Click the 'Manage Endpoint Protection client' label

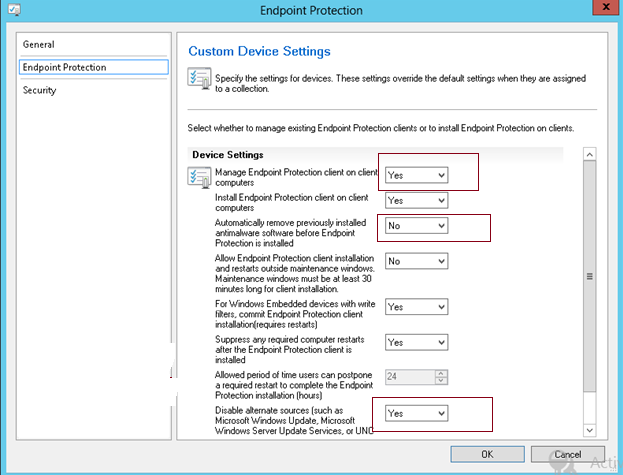(296, 177)
